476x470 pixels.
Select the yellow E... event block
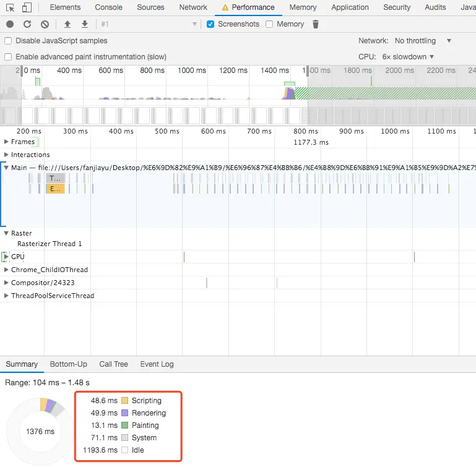point(55,189)
